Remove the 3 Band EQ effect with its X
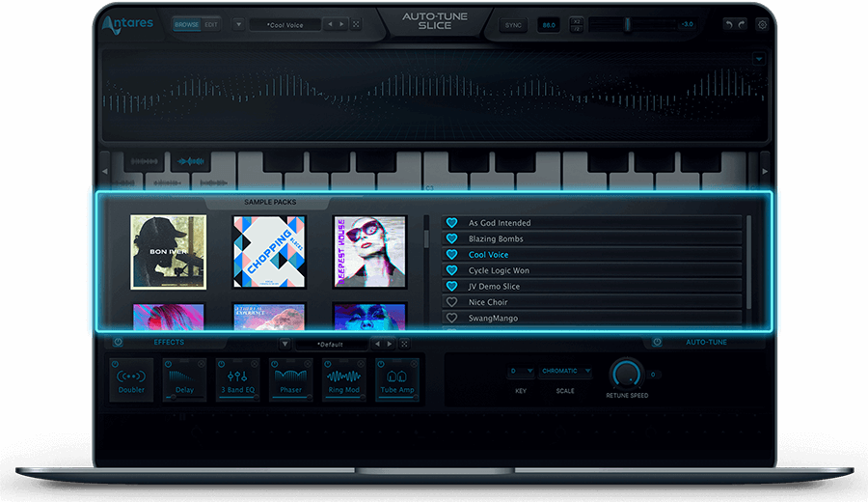Image resolution: width=868 pixels, height=502 pixels. click(x=254, y=364)
